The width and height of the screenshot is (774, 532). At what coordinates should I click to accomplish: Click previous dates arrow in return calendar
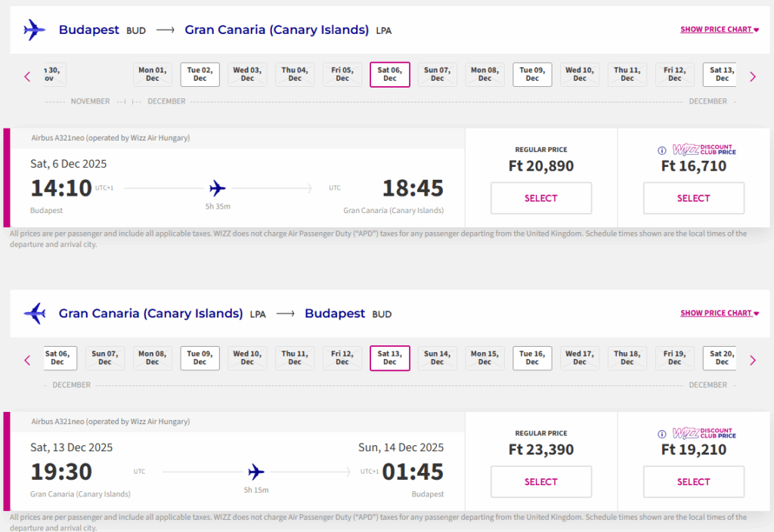pyautogui.click(x=27, y=360)
